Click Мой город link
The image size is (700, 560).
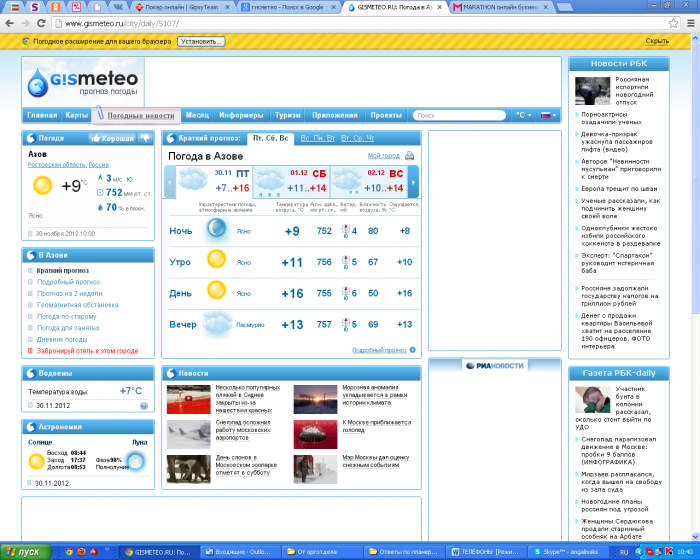click(383, 155)
